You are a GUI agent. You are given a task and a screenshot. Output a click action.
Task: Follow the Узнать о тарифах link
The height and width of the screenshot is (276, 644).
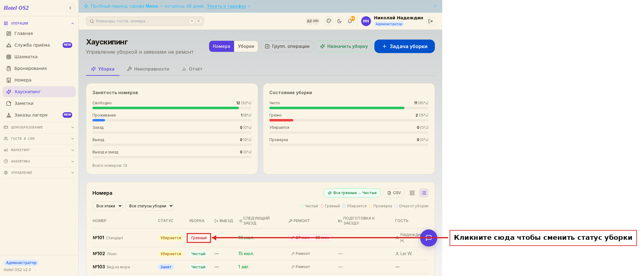tap(226, 6)
